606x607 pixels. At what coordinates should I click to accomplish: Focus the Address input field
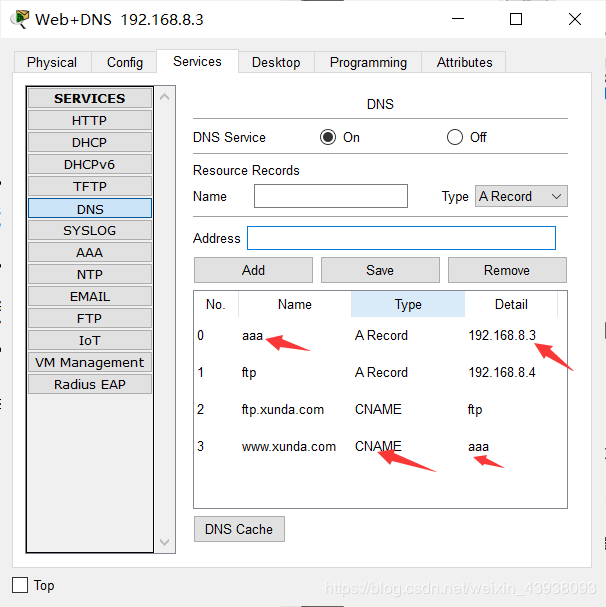tap(401, 238)
